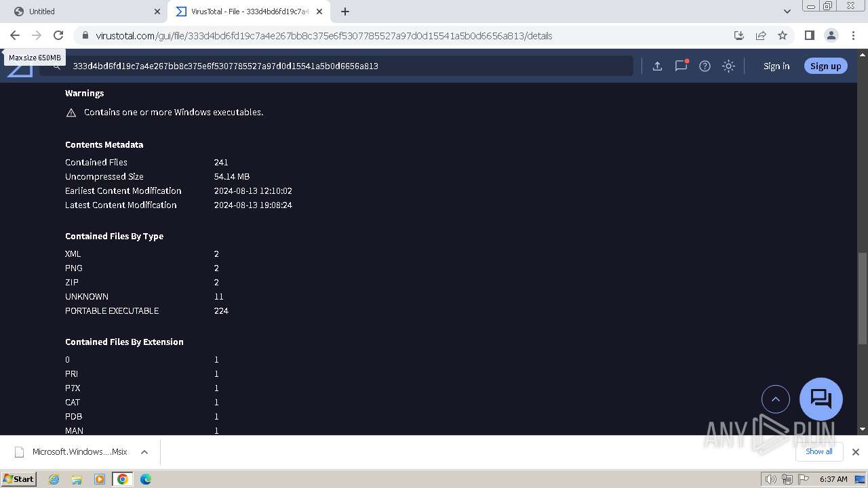Open media player from taskbar

pos(100,479)
